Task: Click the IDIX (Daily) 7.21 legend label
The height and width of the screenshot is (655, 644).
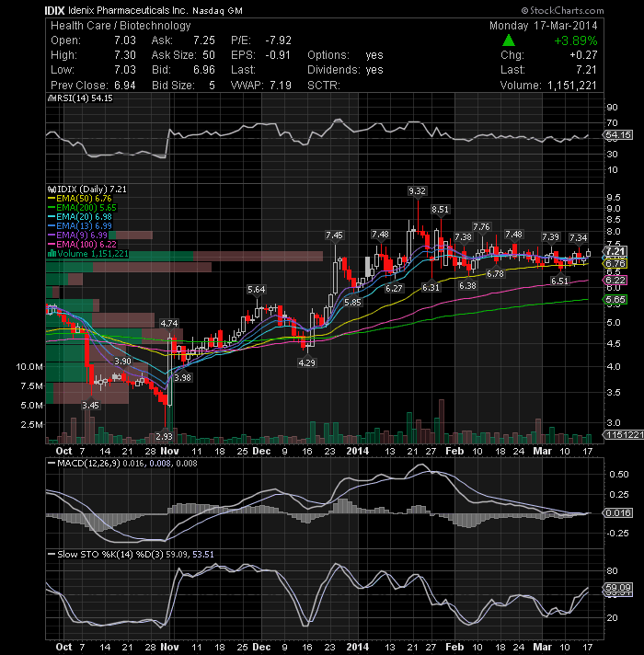Action: click(x=87, y=190)
